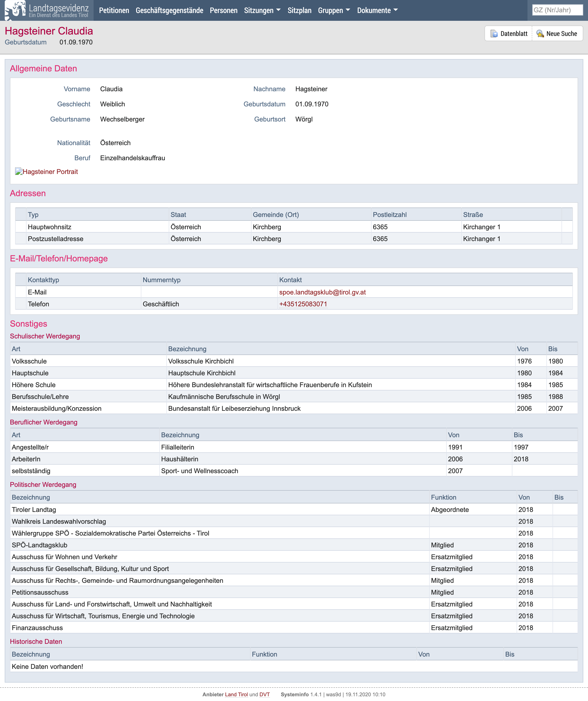Click the Wählergruppe SPÖ row
The height and width of the screenshot is (701, 588).
coord(294,533)
